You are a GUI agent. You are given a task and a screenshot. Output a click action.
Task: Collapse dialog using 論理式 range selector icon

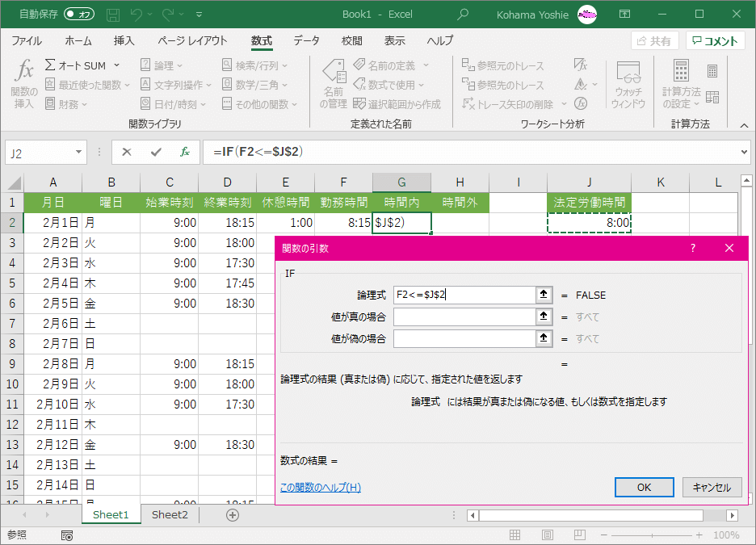click(544, 295)
